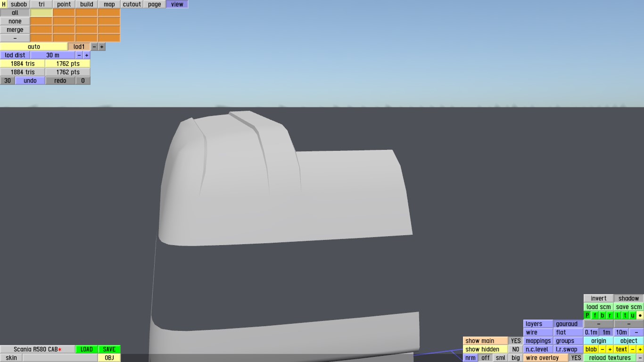Click the yellow dot button
The width and height of the screenshot is (644, 362).
640,315
